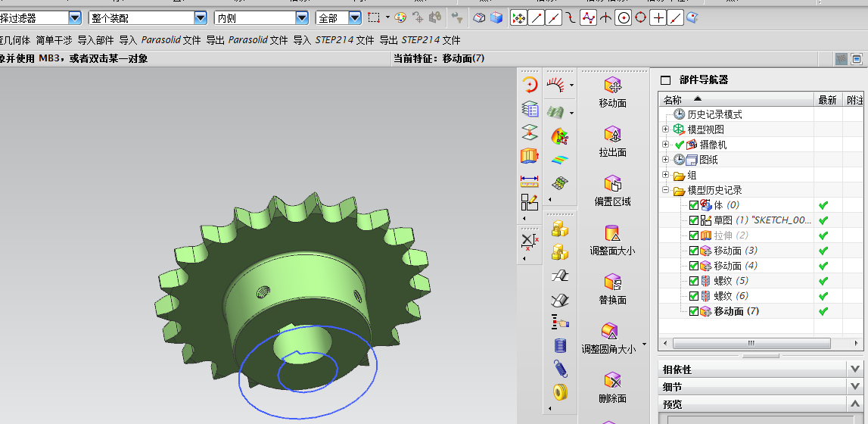Click the yellow disc spring icon
The height and width of the screenshot is (424, 868).
(x=560, y=392)
